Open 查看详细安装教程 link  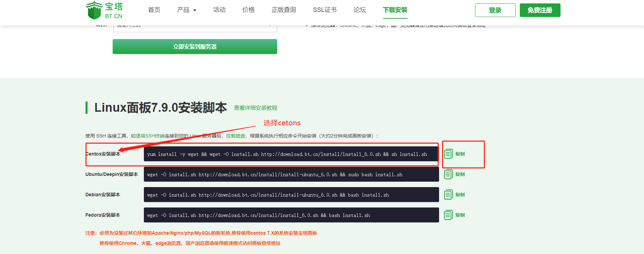(255, 108)
